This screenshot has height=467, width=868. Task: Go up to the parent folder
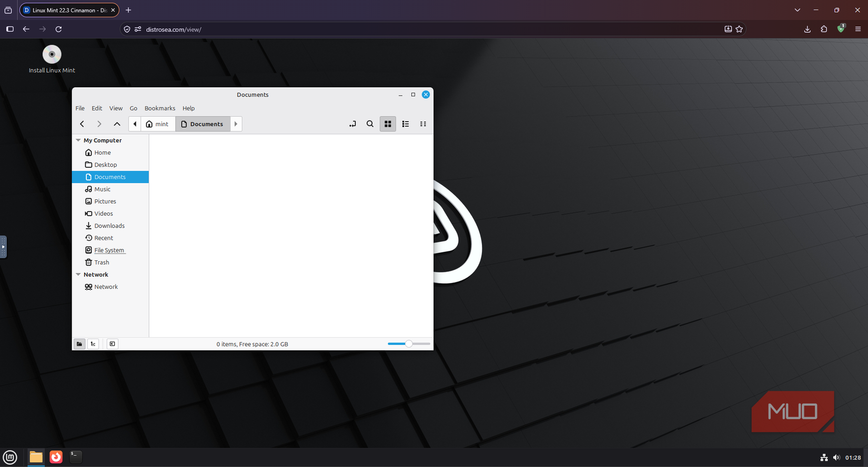(117, 124)
